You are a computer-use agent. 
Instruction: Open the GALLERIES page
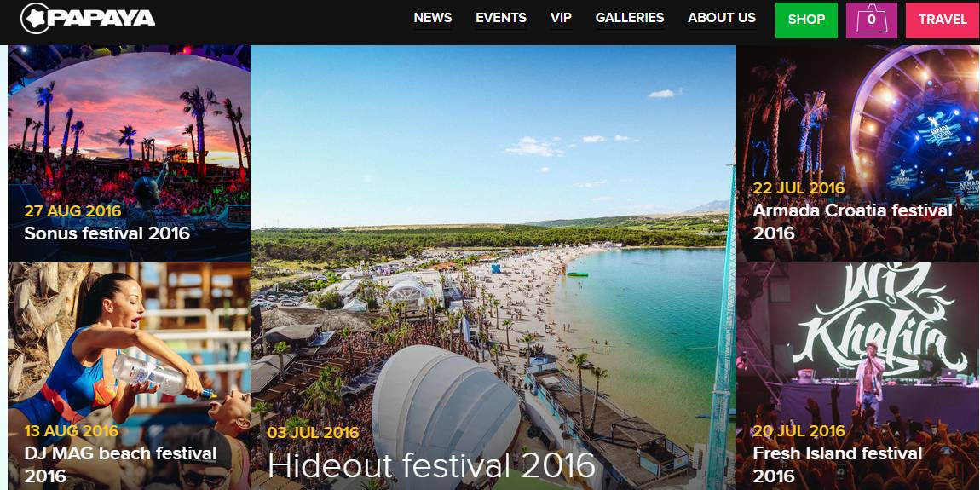[x=630, y=18]
